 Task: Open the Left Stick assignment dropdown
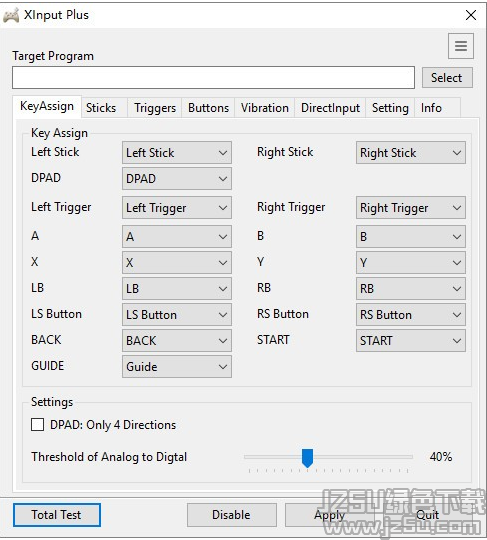coord(177,153)
